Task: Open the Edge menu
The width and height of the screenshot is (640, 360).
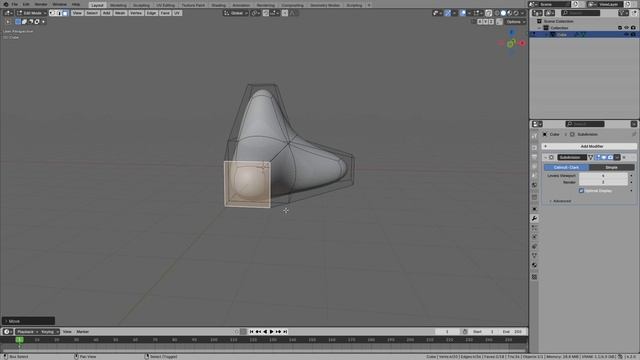Action: (151, 13)
